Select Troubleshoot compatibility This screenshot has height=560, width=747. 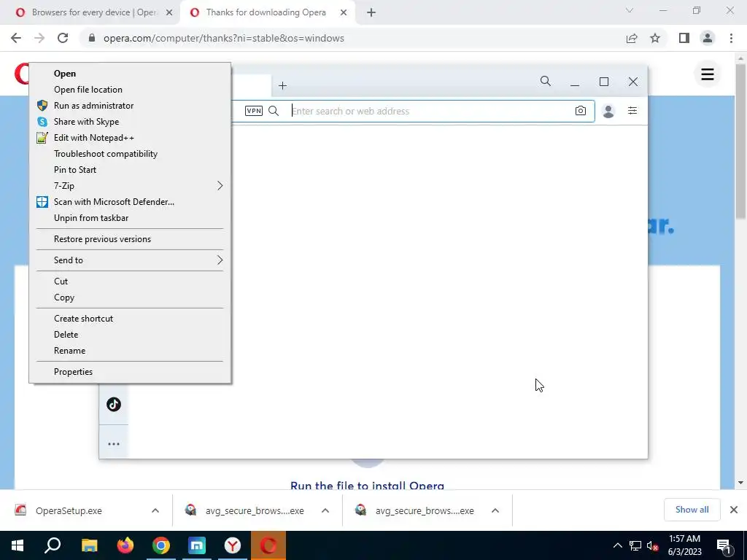tap(130, 154)
